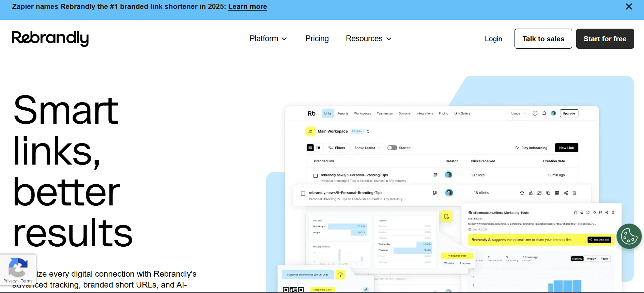Viewport: 644px width, 293px height.
Task: Open the reCAPTCHA Privacy link
Action: pos(10,281)
